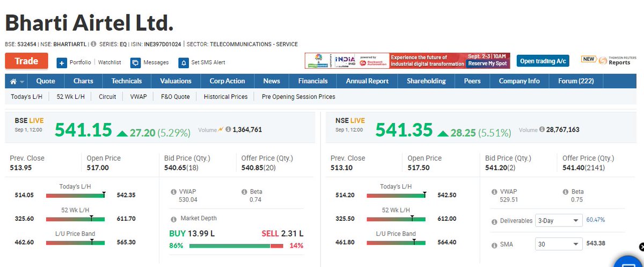Image resolution: width=644 pixels, height=267 pixels.
Task: Open the Quote tab
Action: point(46,81)
